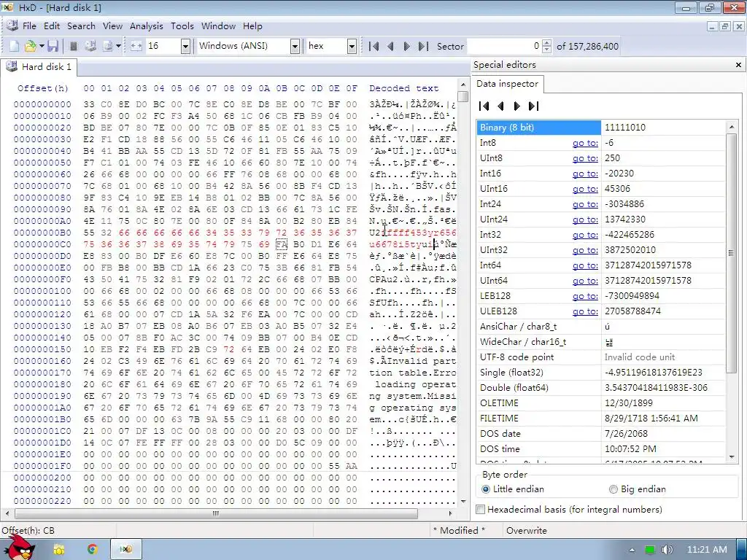
Task: Select Little endian byte order
Action: [513, 489]
